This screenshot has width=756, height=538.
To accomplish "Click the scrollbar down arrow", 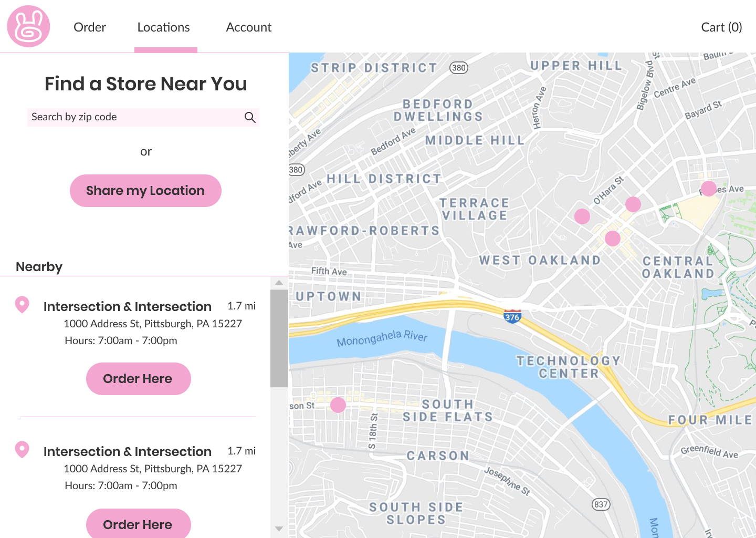I will (x=279, y=529).
